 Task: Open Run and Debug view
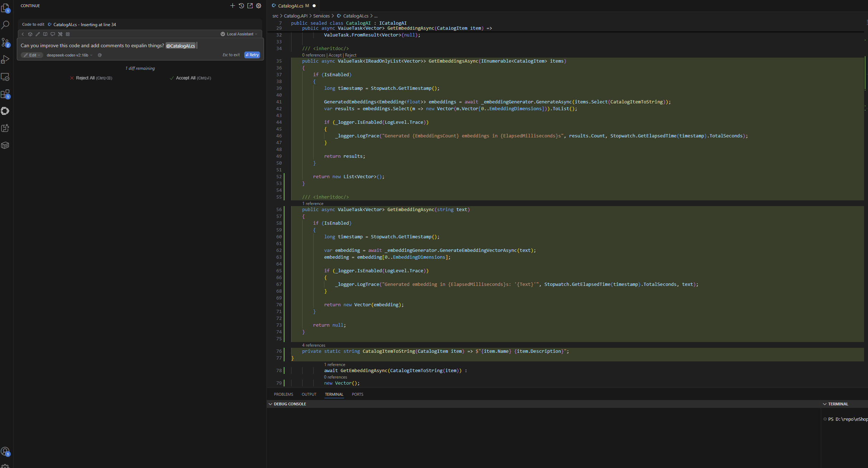point(5,59)
